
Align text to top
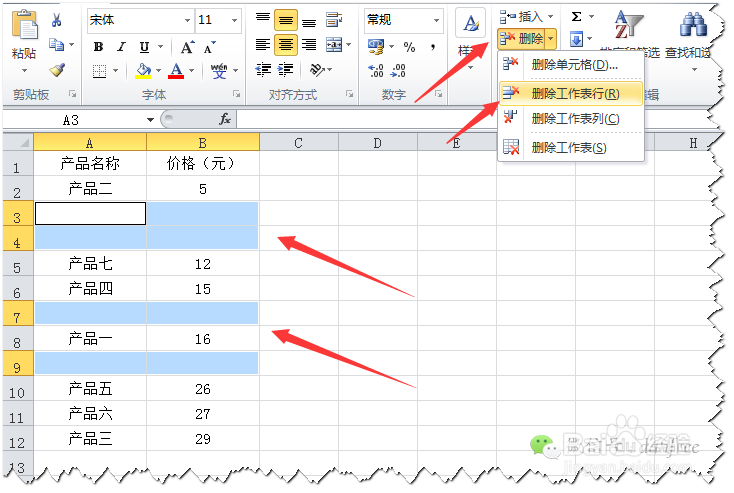click(263, 20)
